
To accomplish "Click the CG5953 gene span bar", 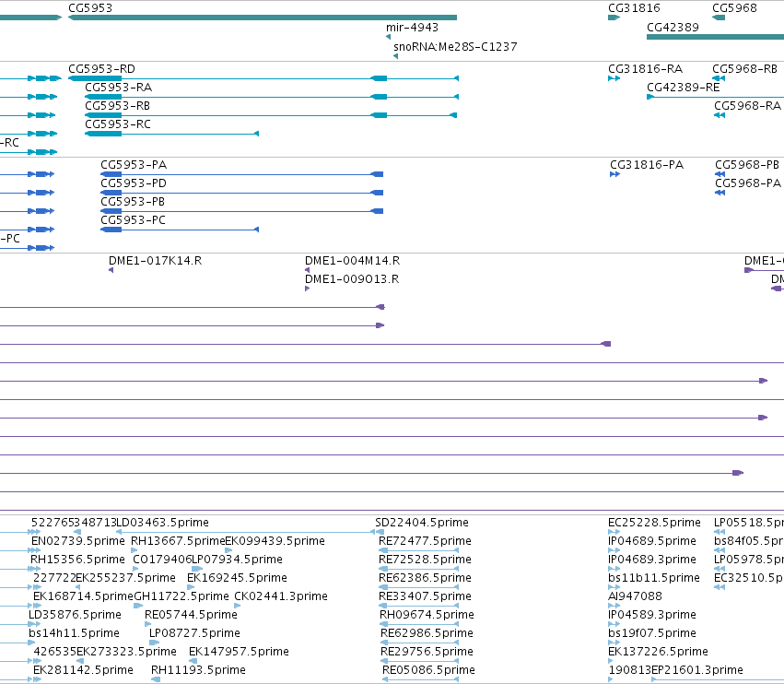I will point(263,18).
